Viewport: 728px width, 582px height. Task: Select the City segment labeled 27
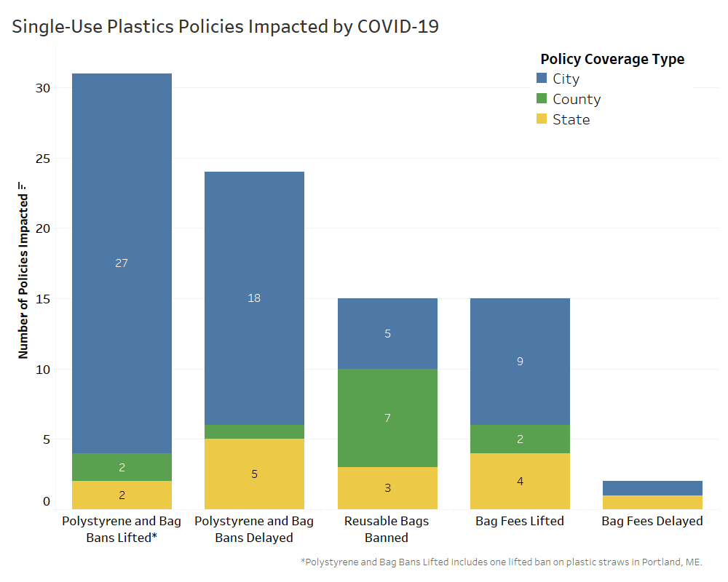122,263
